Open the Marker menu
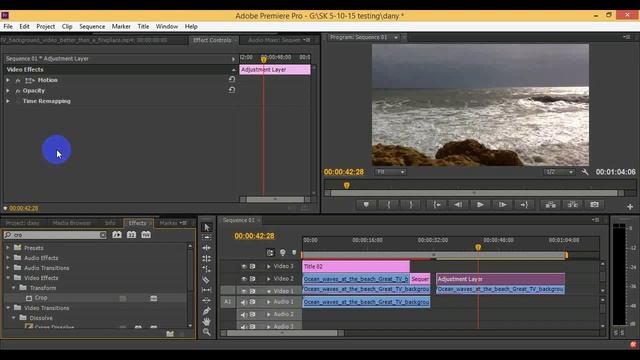640x360 pixels. pyautogui.click(x=121, y=26)
